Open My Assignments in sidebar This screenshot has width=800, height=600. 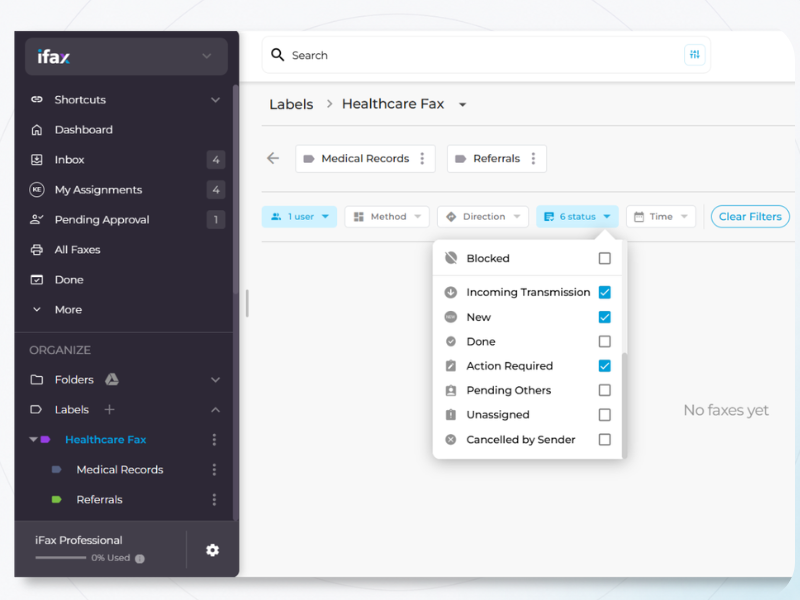pos(98,190)
